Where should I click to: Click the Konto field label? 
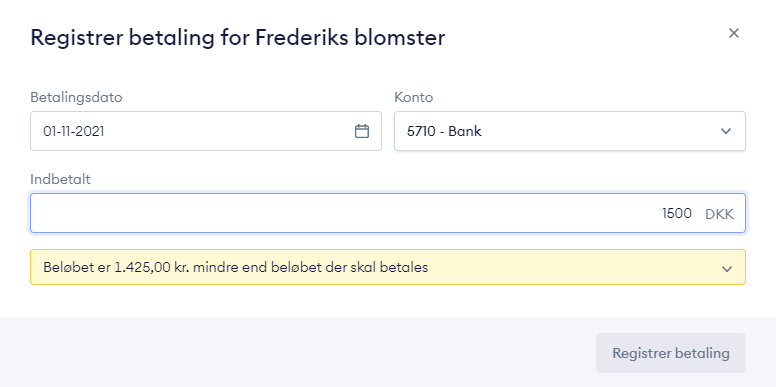[414, 97]
